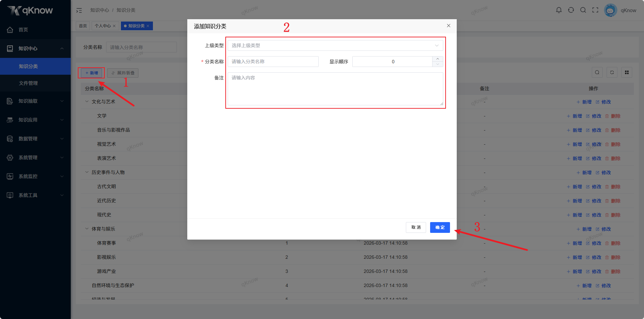Expand 系统管理 sidebar menu
Image resolution: width=644 pixels, height=319 pixels.
[35, 157]
